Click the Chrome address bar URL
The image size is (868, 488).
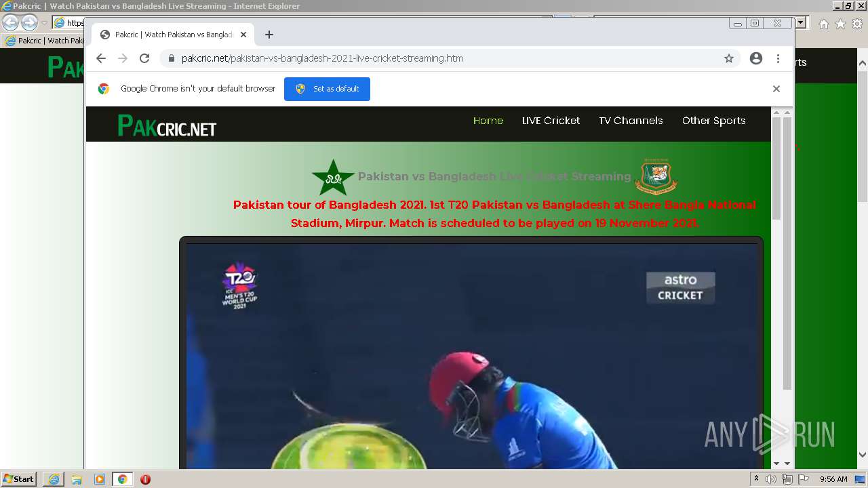[322, 58]
